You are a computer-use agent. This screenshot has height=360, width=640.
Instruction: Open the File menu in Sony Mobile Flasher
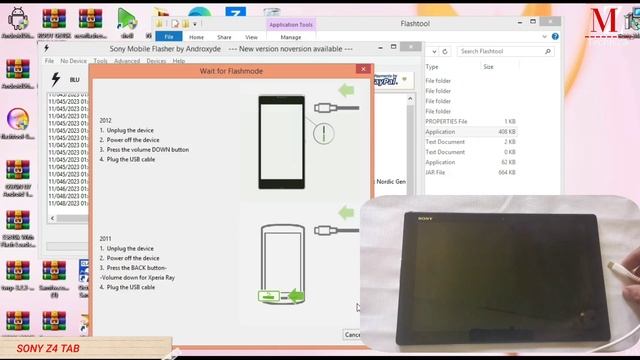click(49, 61)
